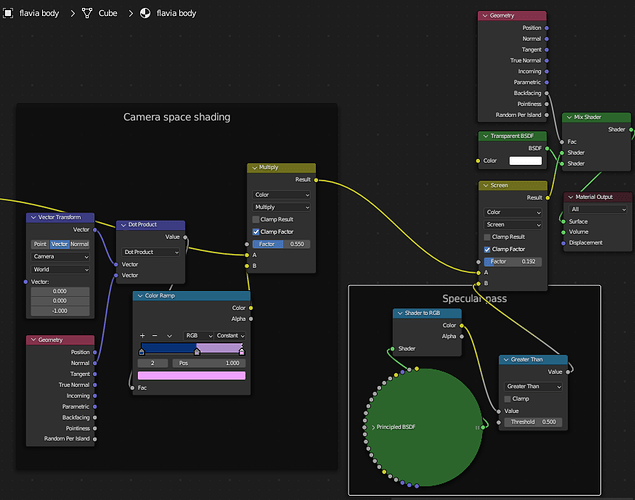Set Vector Transform type to Normal

(79, 244)
